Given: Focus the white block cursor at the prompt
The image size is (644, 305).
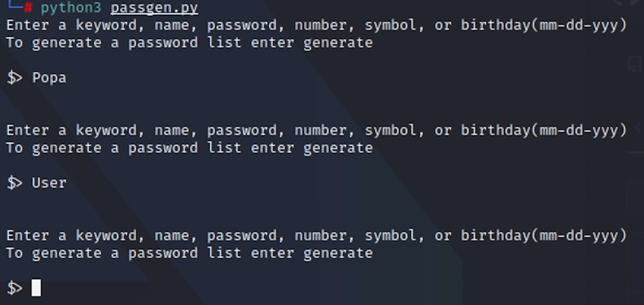Looking at the screenshot, I should (36, 288).
